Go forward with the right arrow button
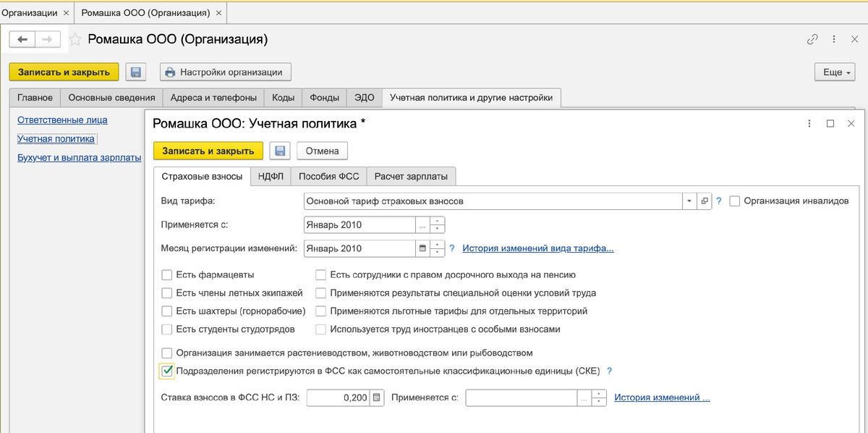Screen dimensions: 868x433 tap(48, 39)
